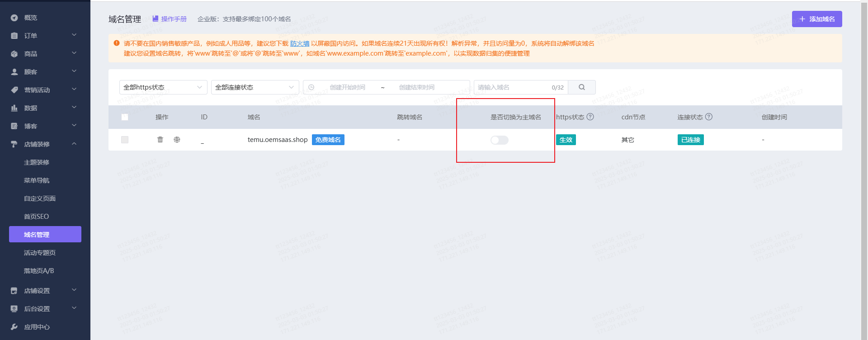Collapse the 店铺装修 menu chevron
Viewport: 868px width, 340px height.
74,144
